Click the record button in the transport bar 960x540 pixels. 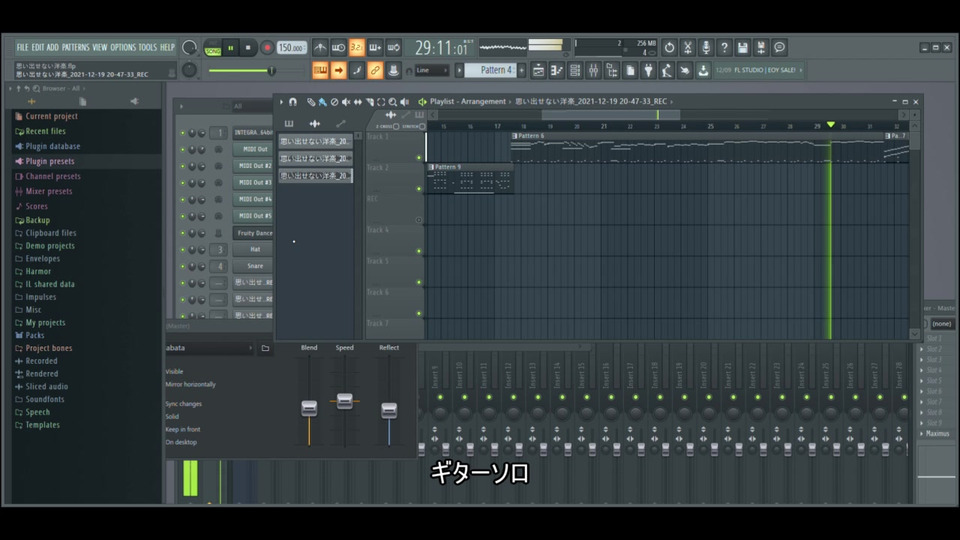click(x=267, y=48)
